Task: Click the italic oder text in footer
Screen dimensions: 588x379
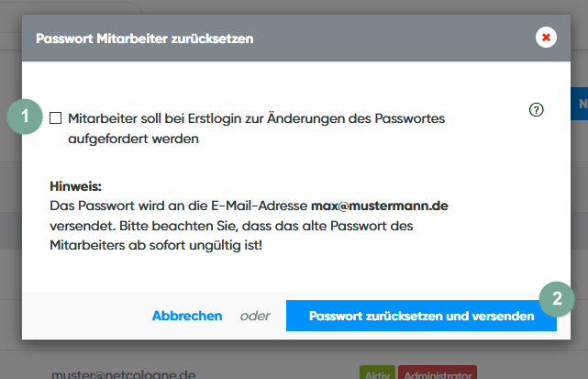Action: (x=255, y=316)
